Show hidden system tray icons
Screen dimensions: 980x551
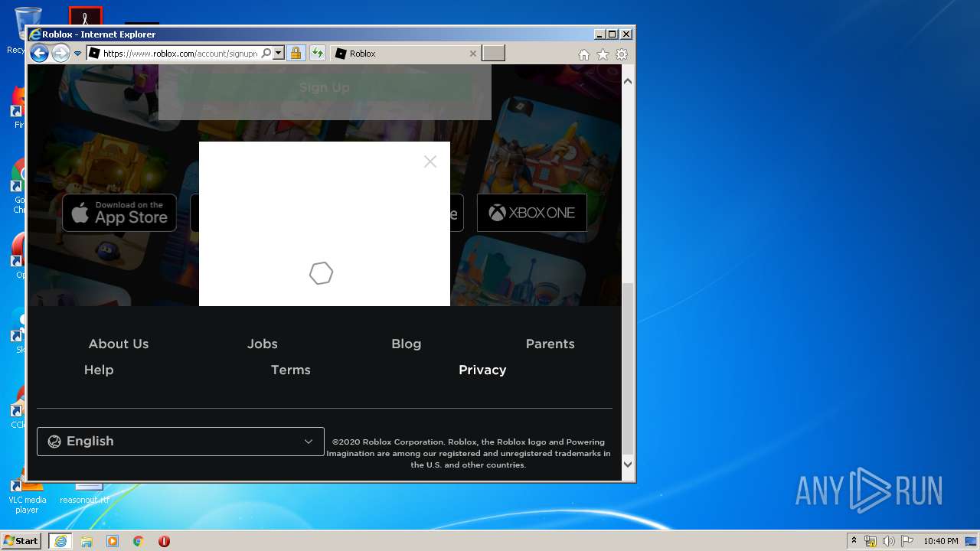pyautogui.click(x=854, y=541)
